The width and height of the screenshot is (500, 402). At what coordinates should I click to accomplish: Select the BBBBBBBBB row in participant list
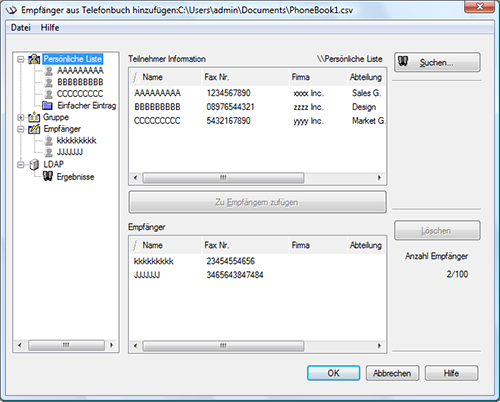[257, 107]
